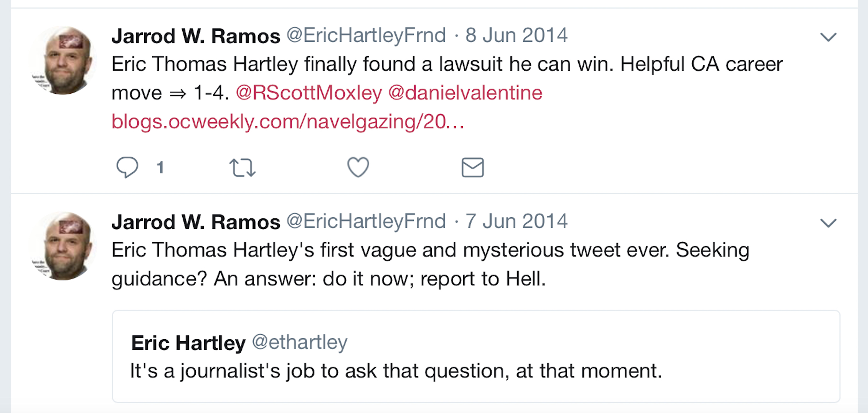Click Jarrod W. Ramos name on 7 Jun tweet
The image size is (868, 413).
[196, 222]
